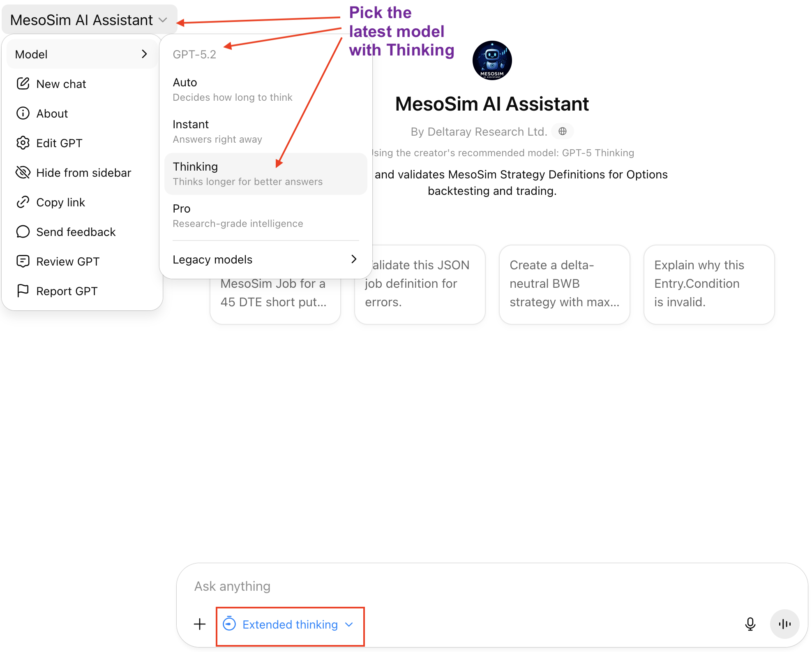Start voice mode with the waveform icon

point(784,624)
